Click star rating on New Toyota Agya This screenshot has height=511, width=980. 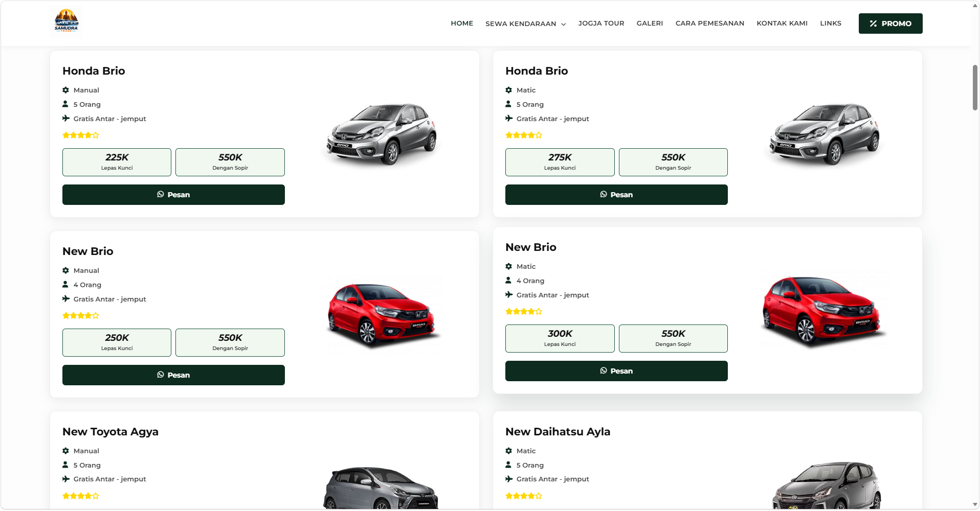click(x=81, y=496)
